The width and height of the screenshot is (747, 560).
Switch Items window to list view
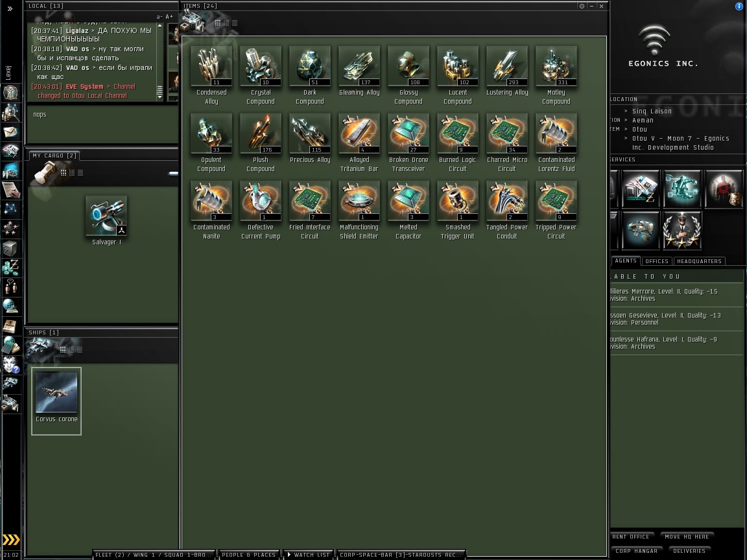click(234, 23)
